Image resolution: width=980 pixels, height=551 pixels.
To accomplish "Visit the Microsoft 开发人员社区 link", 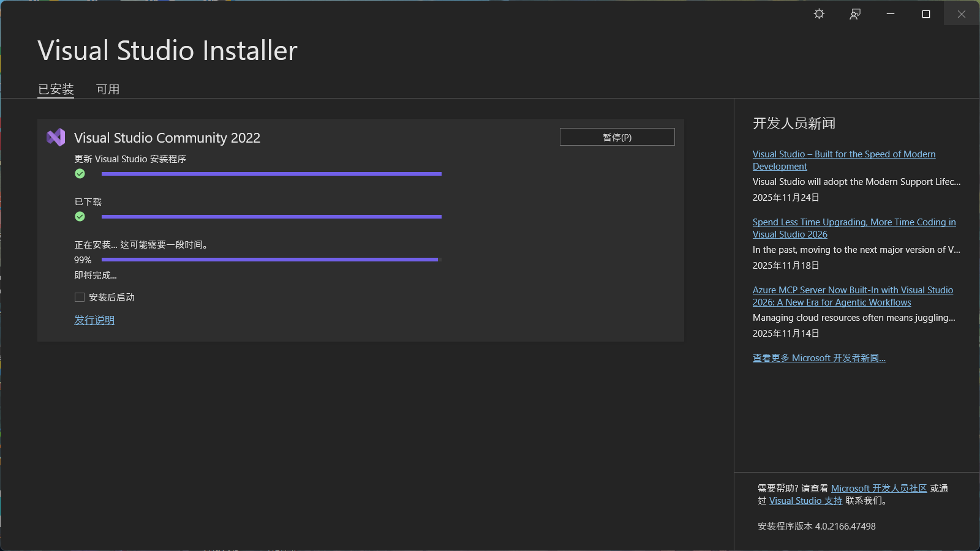I will (x=879, y=489).
